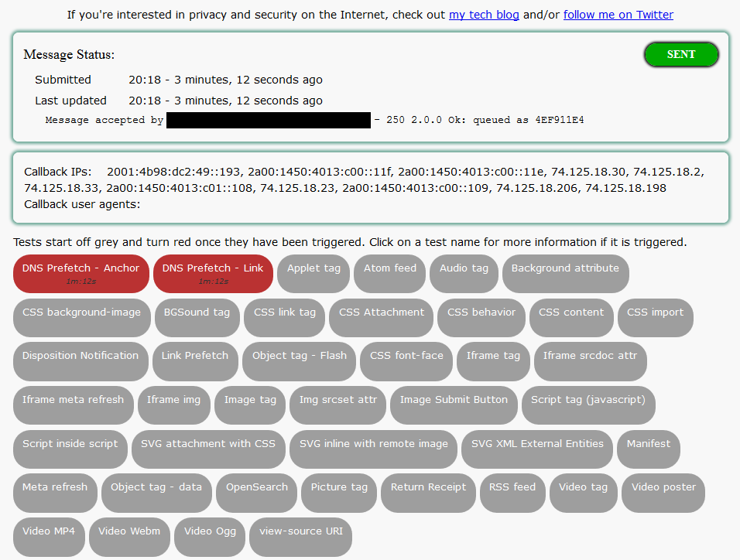Click the Script tag (javascript) test
The image size is (740, 560).
pyautogui.click(x=588, y=405)
